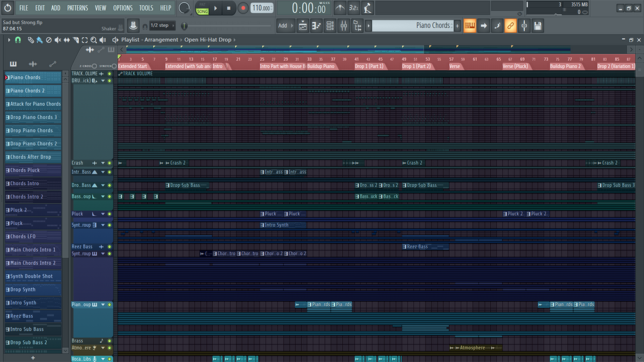Screen dimensions: 644x362
Task: Open the TOOLS menu
Action: click(146, 8)
